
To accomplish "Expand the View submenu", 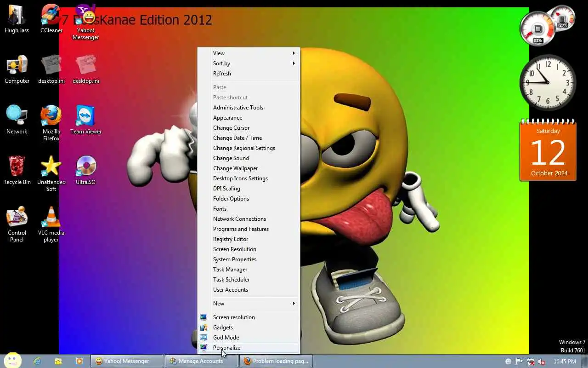I will click(249, 53).
